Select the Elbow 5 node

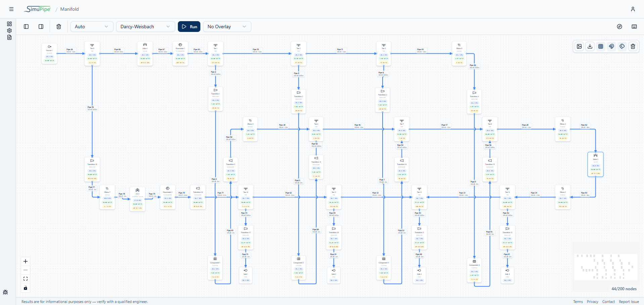[459, 54]
